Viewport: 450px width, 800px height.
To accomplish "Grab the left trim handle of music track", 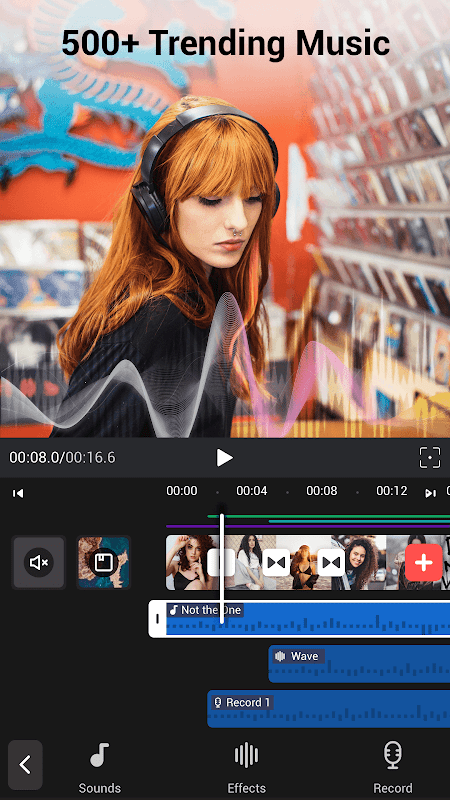I will (157, 618).
